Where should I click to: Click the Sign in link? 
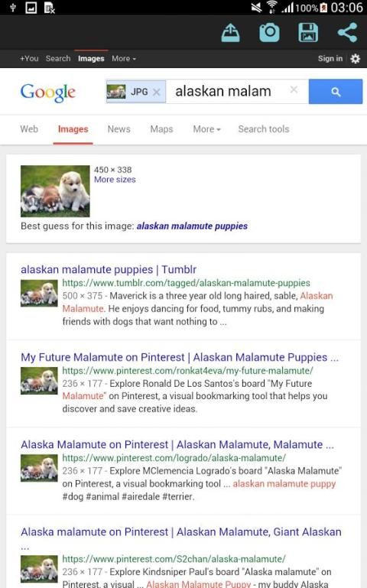tap(330, 59)
